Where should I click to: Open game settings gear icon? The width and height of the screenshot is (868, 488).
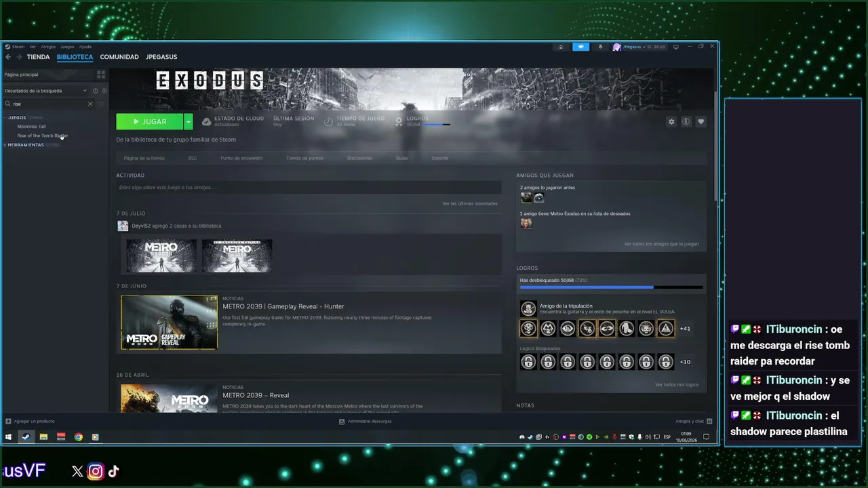pyautogui.click(x=671, y=122)
